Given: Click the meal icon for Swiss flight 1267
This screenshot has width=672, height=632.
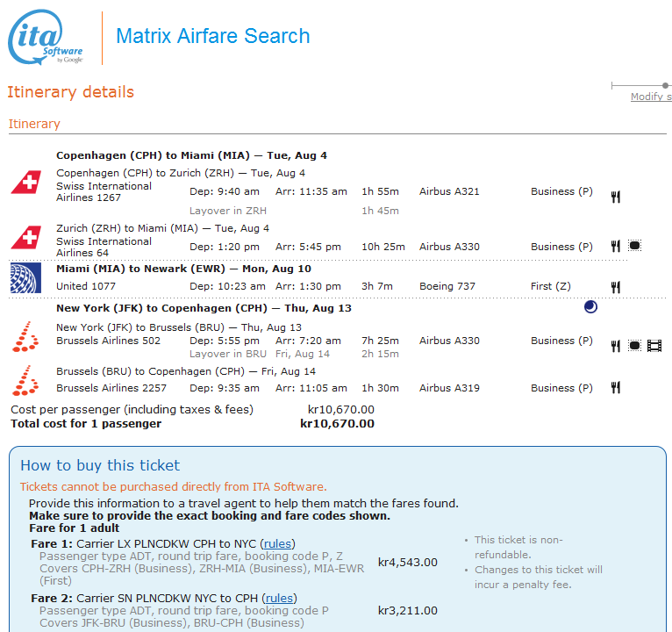Looking at the screenshot, I should pos(616,197).
